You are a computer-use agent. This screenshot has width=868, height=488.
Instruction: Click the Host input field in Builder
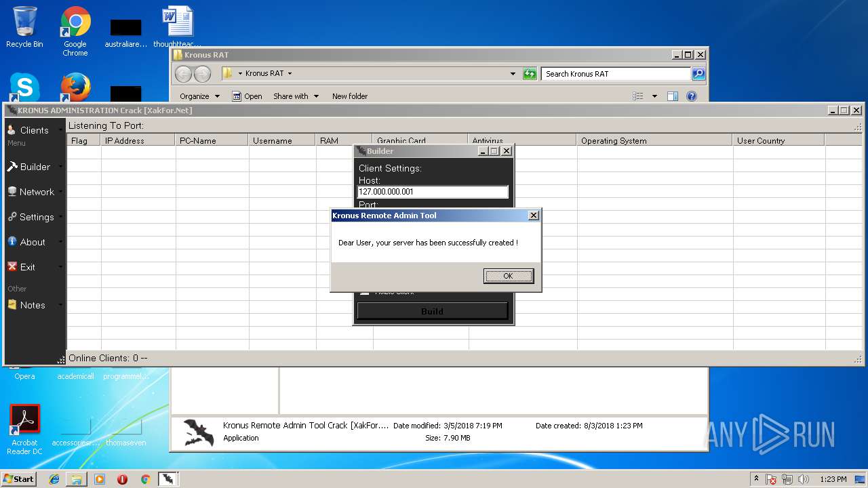(433, 192)
